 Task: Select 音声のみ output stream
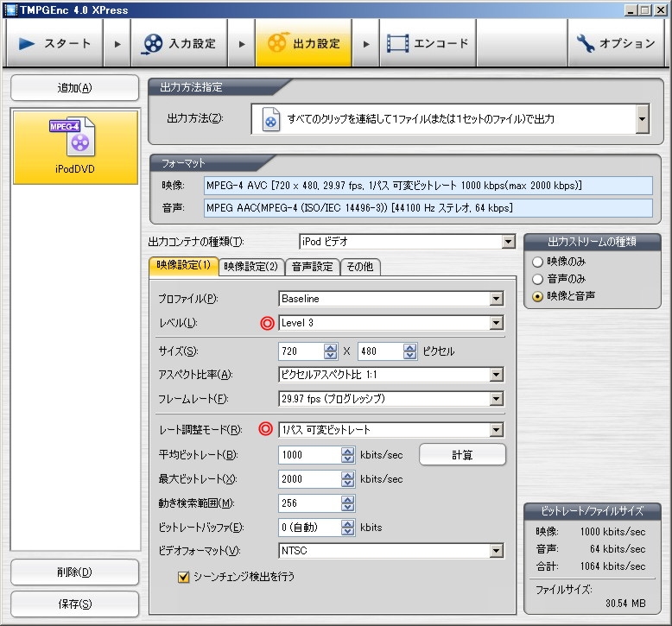[x=537, y=280]
